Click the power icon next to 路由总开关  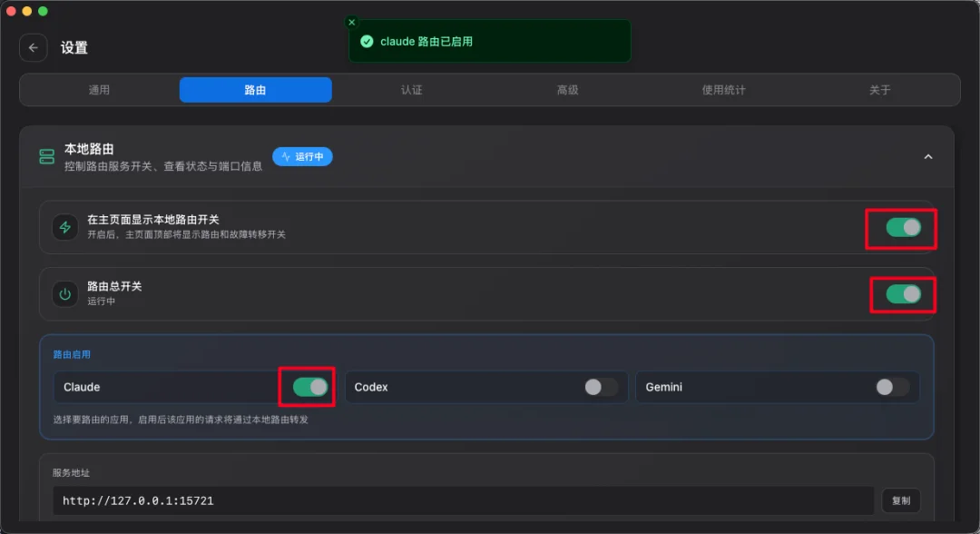pyautogui.click(x=64, y=292)
